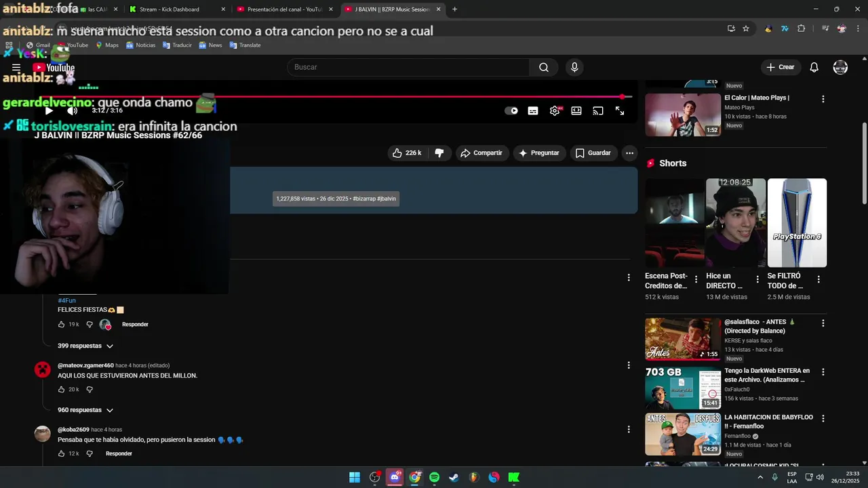Start voice search with microphone icon
This screenshot has height=488, width=868.
[x=574, y=67]
